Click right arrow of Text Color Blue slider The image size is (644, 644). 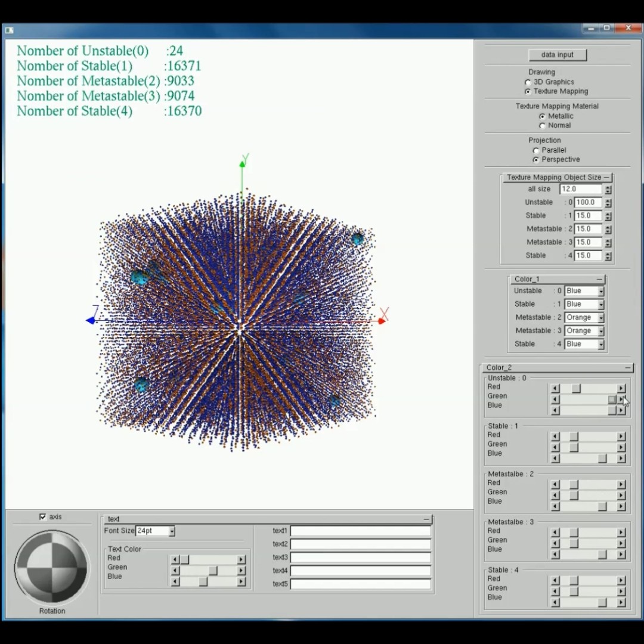241,581
